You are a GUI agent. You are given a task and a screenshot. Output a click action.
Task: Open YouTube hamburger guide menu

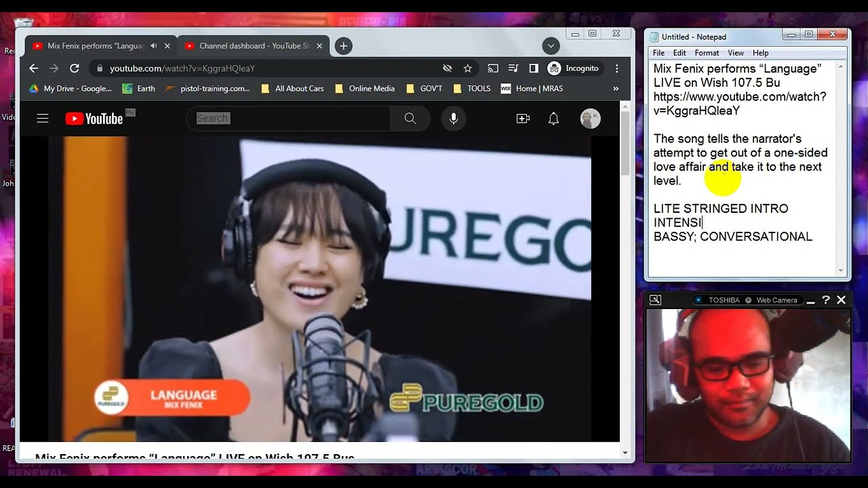click(x=43, y=119)
